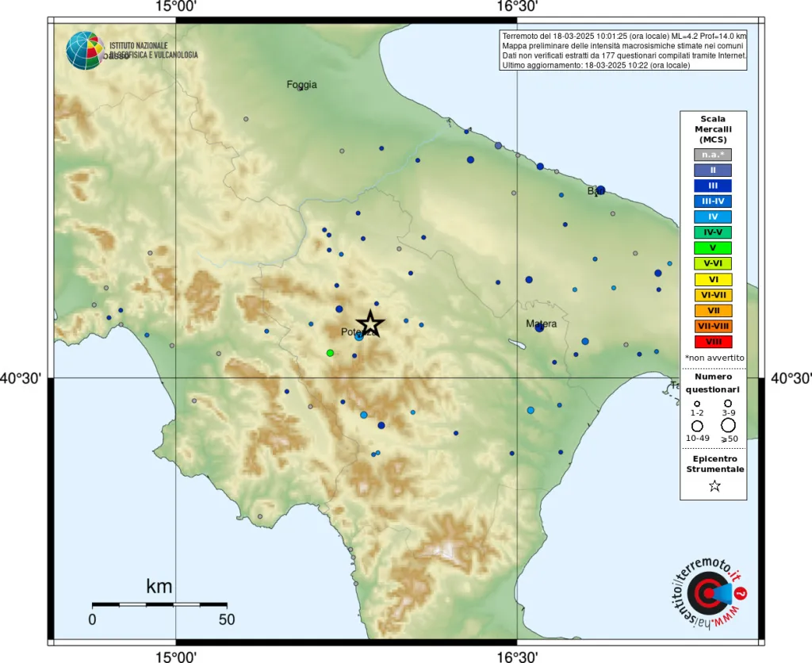The width and height of the screenshot is (812, 663).
Task: Click the Foggia city label
Action: click(x=301, y=85)
